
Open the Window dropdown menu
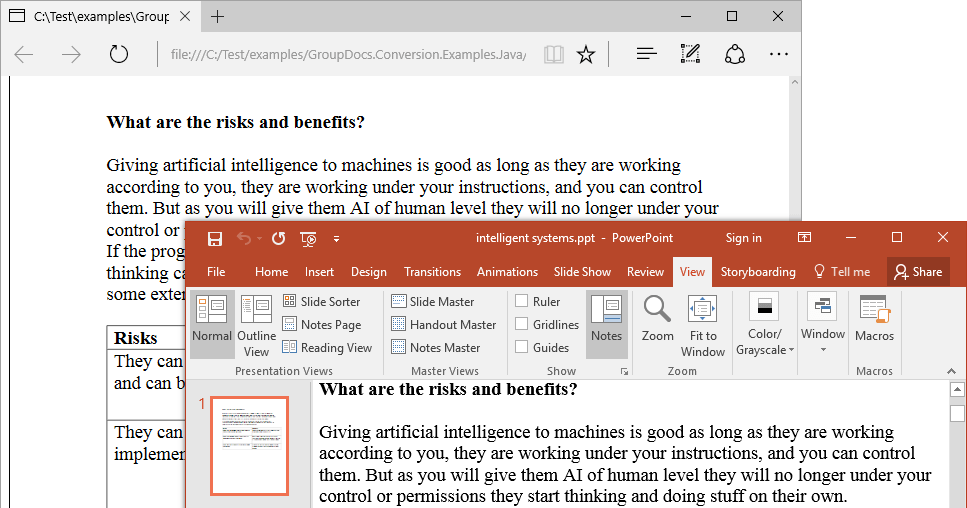[822, 341]
